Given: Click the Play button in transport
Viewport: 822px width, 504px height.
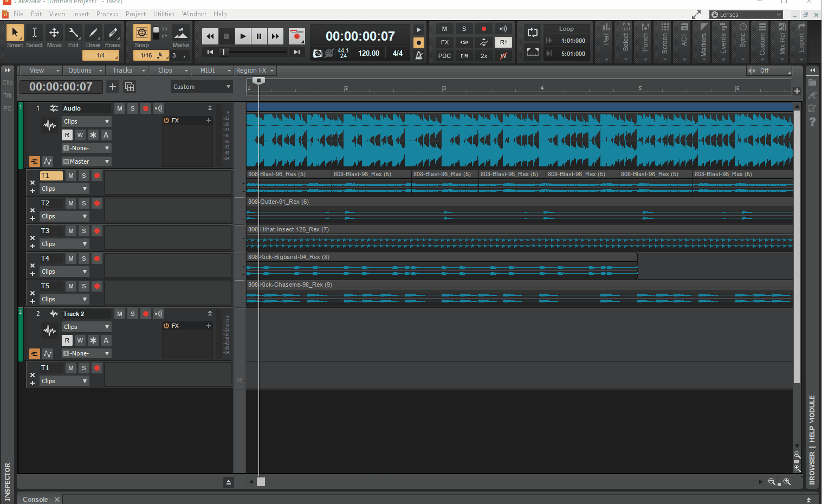Looking at the screenshot, I should [243, 36].
